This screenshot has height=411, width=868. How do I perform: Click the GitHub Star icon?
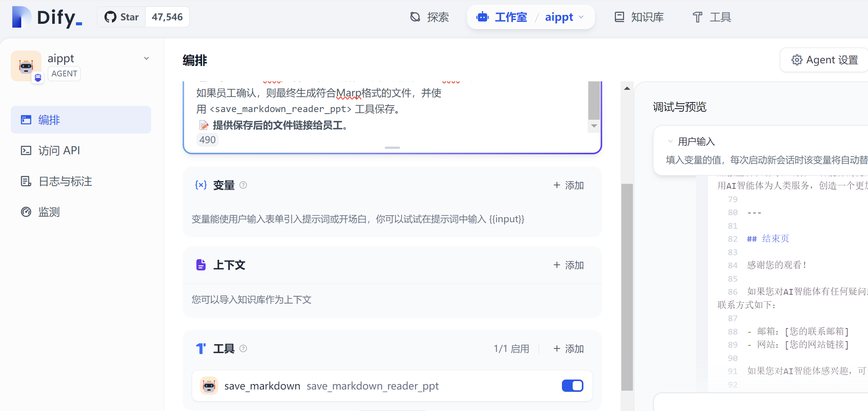coord(110,17)
